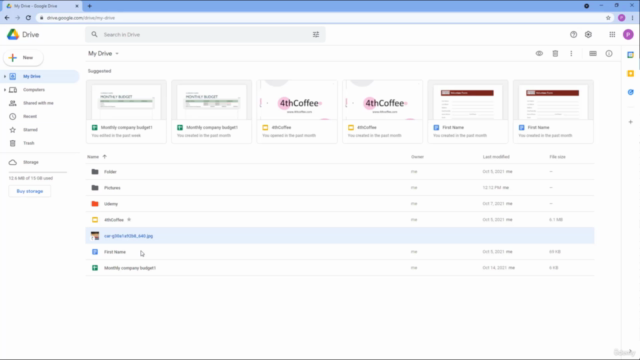Switch to list layout view icon

click(593, 53)
